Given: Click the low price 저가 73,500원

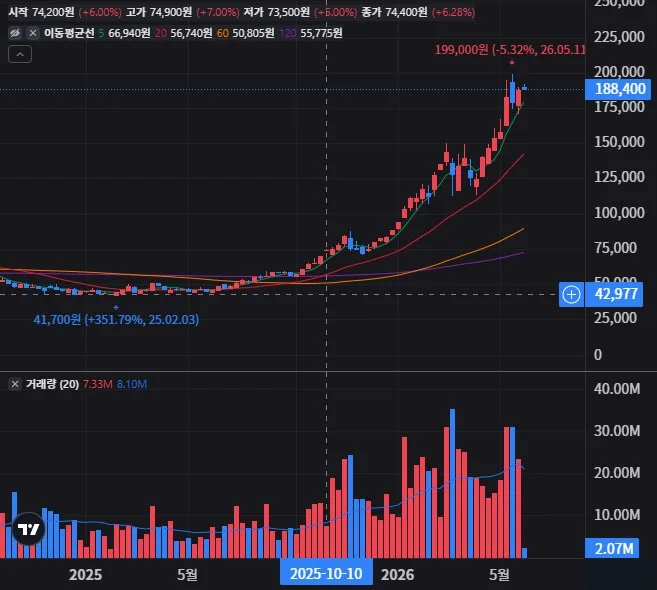Looking at the screenshot, I should (x=277, y=12).
